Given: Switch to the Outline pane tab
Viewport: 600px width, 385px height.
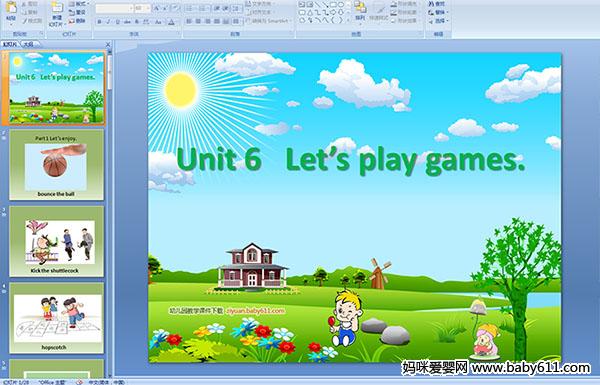Looking at the screenshot, I should pos(29,44).
